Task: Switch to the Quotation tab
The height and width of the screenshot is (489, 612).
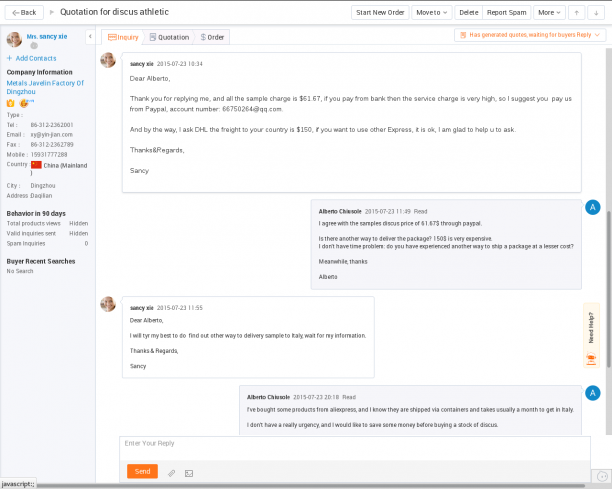Action: point(169,37)
